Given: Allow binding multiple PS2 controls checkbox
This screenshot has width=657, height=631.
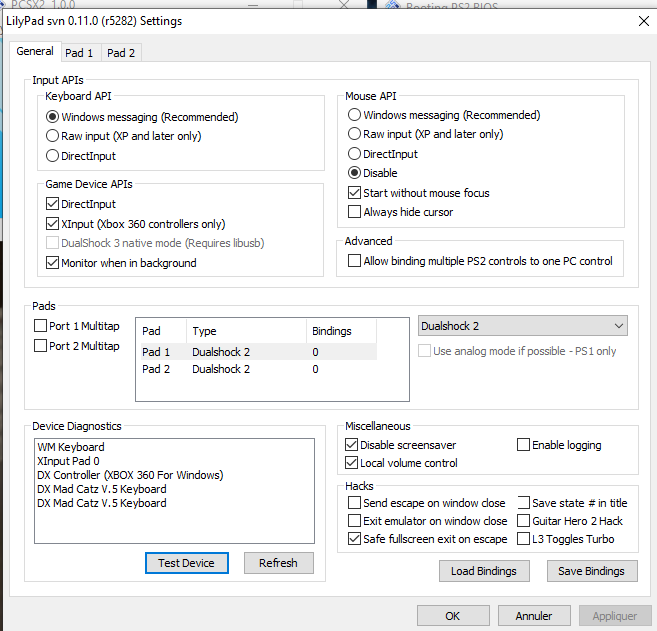Looking at the screenshot, I should pyautogui.click(x=355, y=261).
